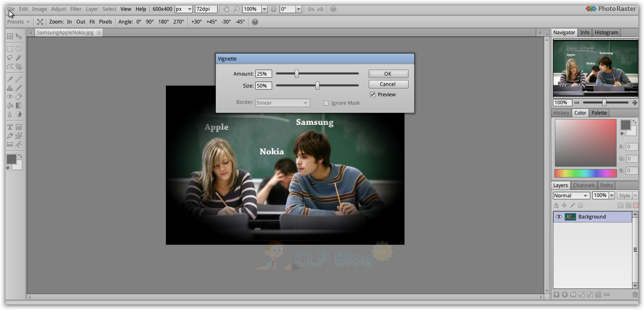This screenshot has height=310, width=644.
Task: Click the trash icon to delete layer
Action: [635, 295]
